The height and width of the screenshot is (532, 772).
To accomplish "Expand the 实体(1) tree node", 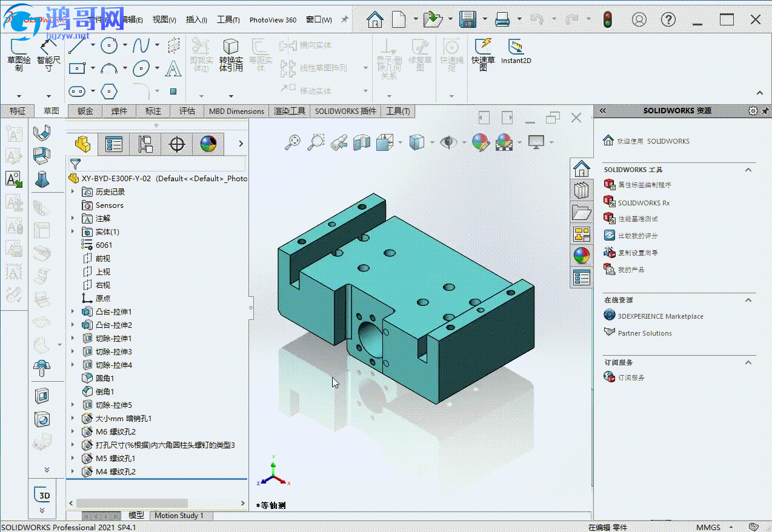I will [x=73, y=231].
